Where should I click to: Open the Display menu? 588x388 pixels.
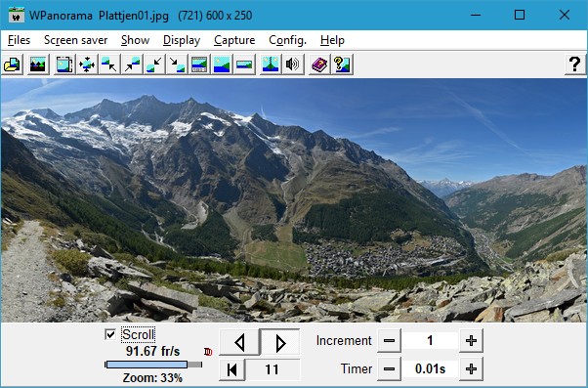click(x=182, y=40)
